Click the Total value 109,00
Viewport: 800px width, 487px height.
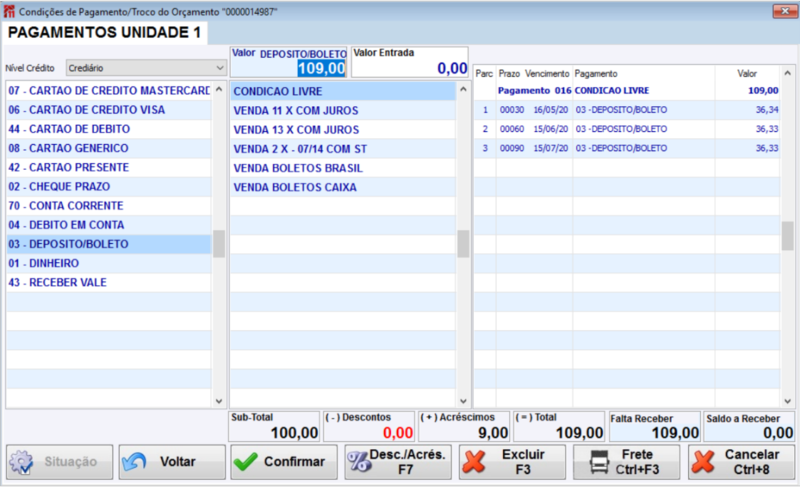580,433
